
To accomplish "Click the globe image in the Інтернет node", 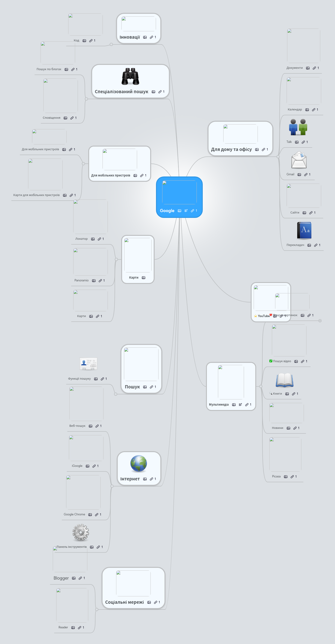I will [138, 463].
